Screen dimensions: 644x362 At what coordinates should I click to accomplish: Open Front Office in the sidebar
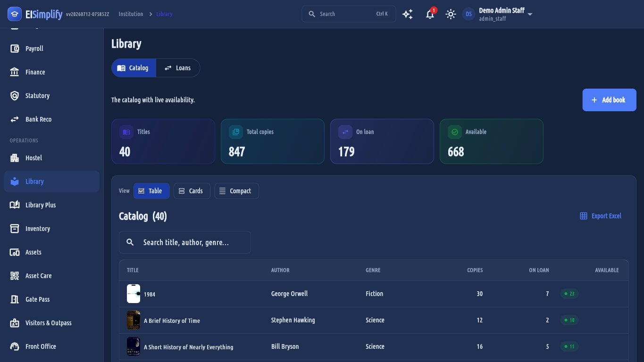[x=52, y=346]
